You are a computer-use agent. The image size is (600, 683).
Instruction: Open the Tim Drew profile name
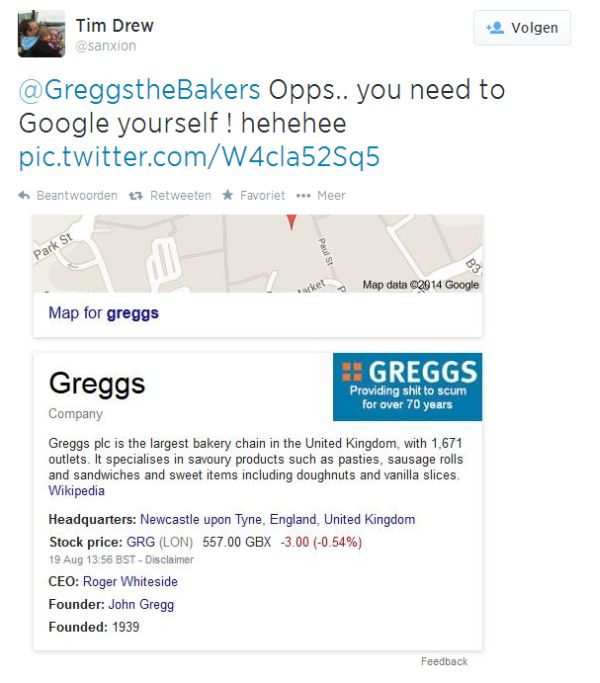115,26
